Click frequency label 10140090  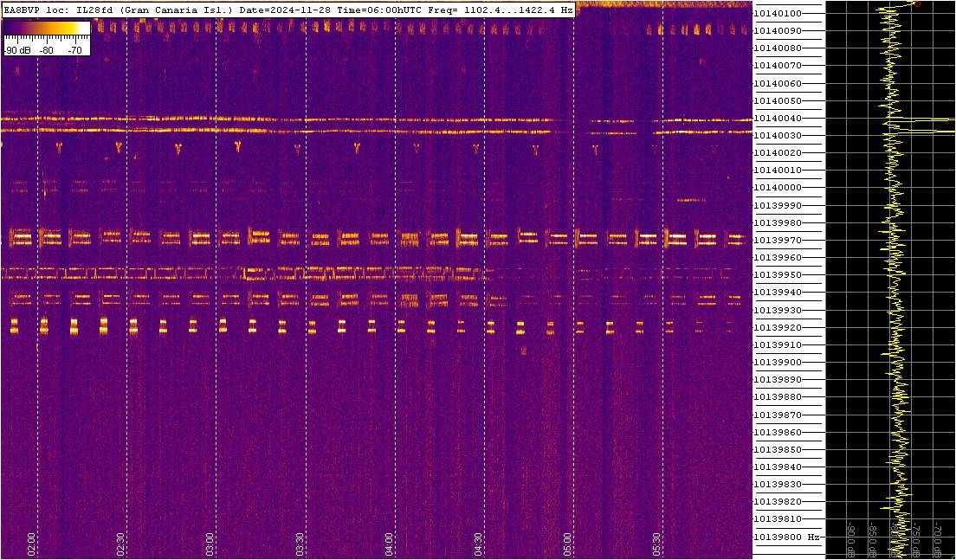coord(778,30)
